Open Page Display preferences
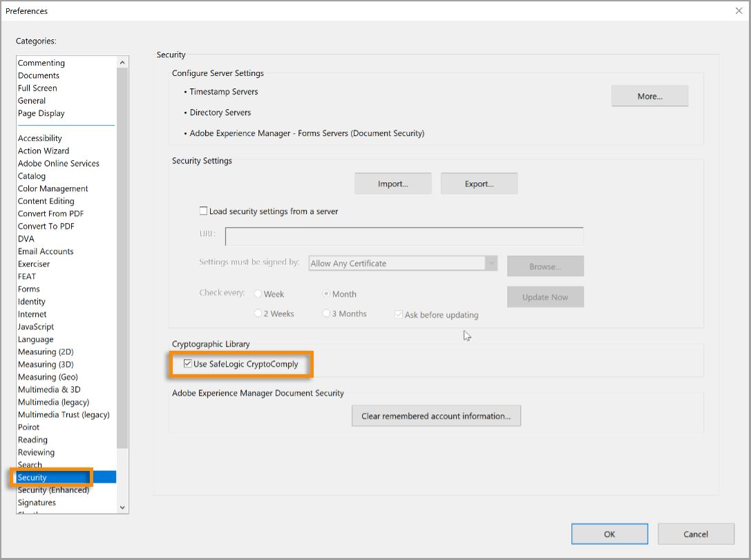This screenshot has width=751, height=560. pos(41,113)
